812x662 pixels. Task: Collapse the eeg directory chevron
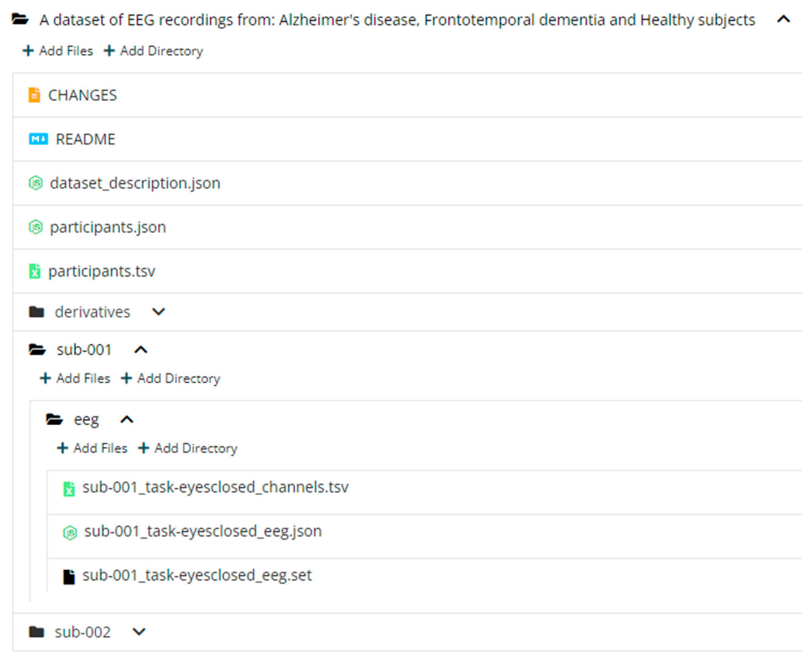tap(127, 419)
